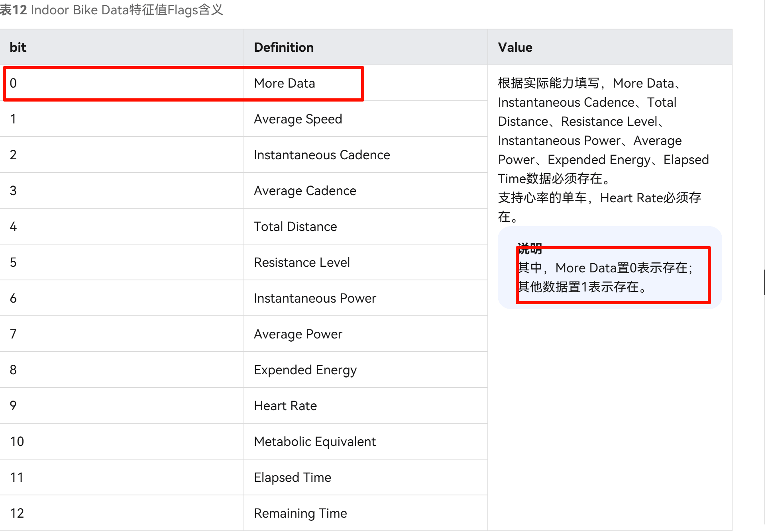Click 'Instantaneous Power' in the table
This screenshot has height=532, width=766.
(x=315, y=298)
